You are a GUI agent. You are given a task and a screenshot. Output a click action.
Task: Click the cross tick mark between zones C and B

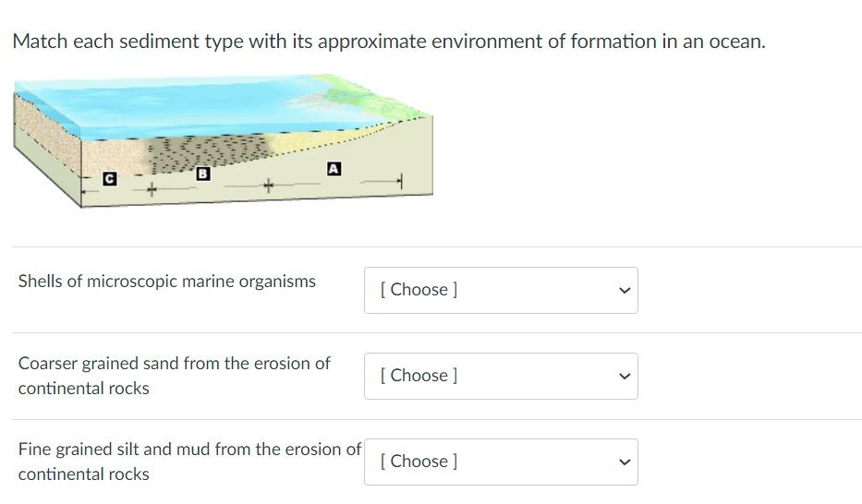click(x=152, y=190)
